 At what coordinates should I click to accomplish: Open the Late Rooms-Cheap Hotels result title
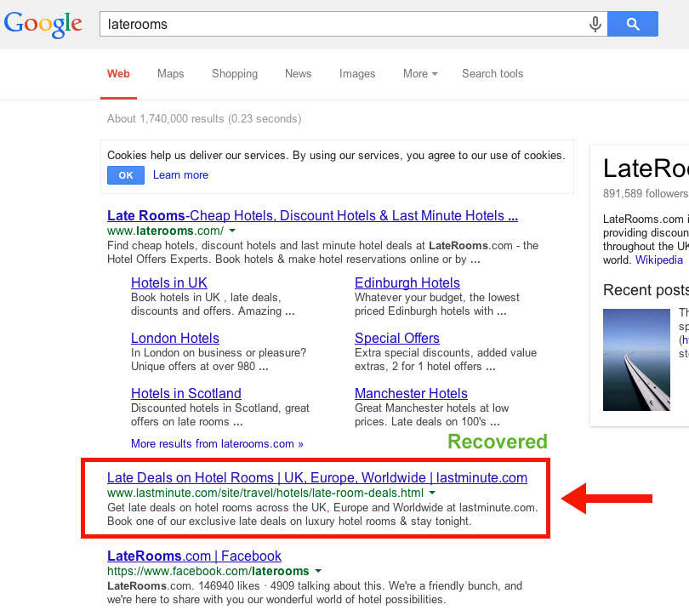pyautogui.click(x=312, y=216)
